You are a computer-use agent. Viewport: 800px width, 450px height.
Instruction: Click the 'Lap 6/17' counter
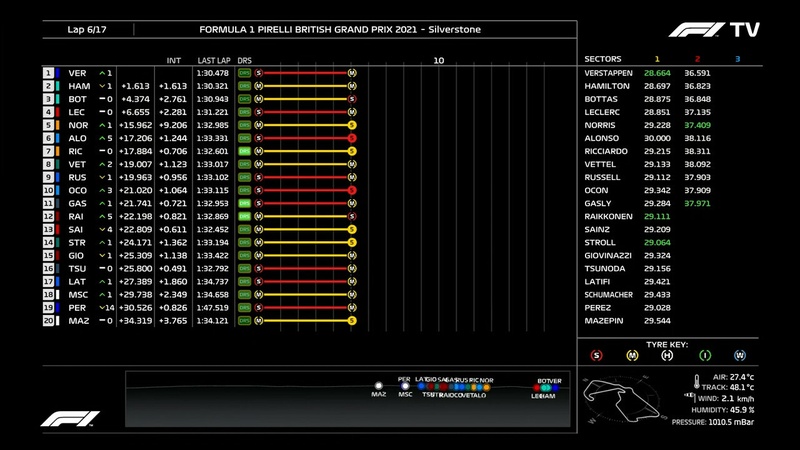87,30
